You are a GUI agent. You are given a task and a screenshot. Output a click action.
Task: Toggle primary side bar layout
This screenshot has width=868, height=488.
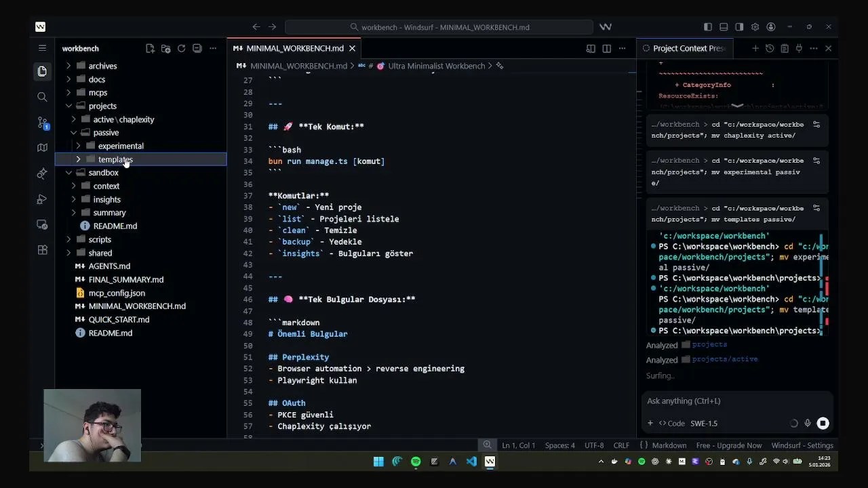(708, 27)
